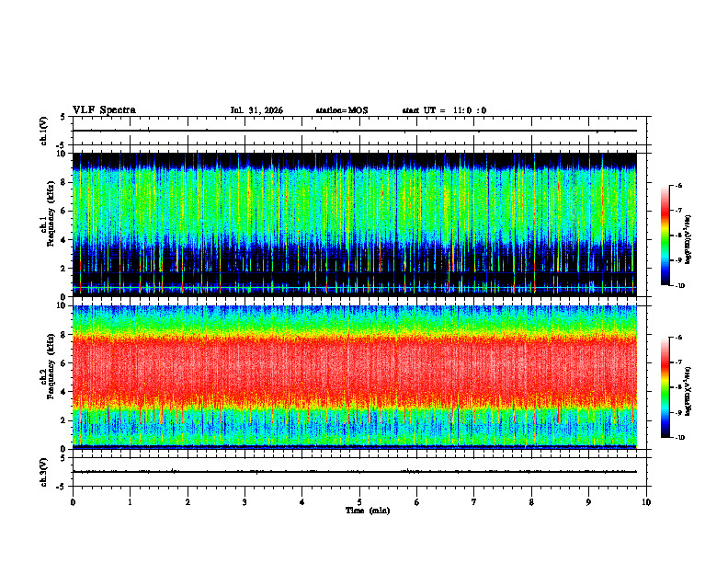Click the 8 minute tick label
The height and width of the screenshot is (563, 728).
click(x=531, y=502)
